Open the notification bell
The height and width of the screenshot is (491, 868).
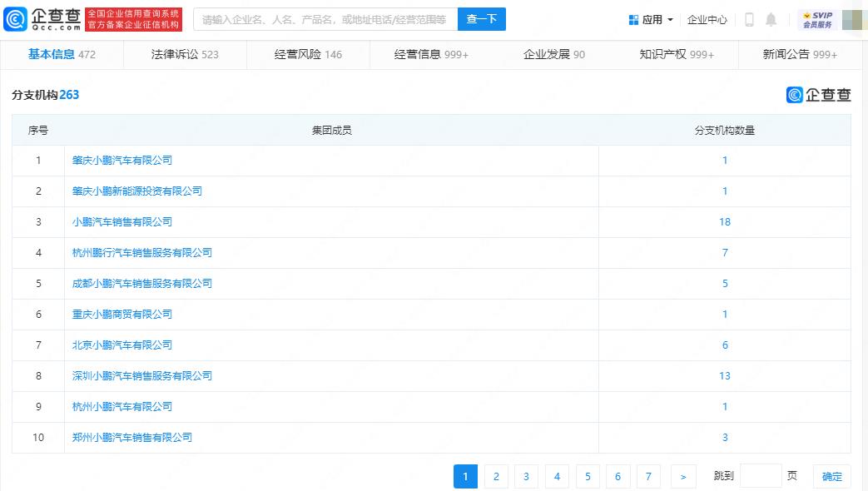pos(771,19)
